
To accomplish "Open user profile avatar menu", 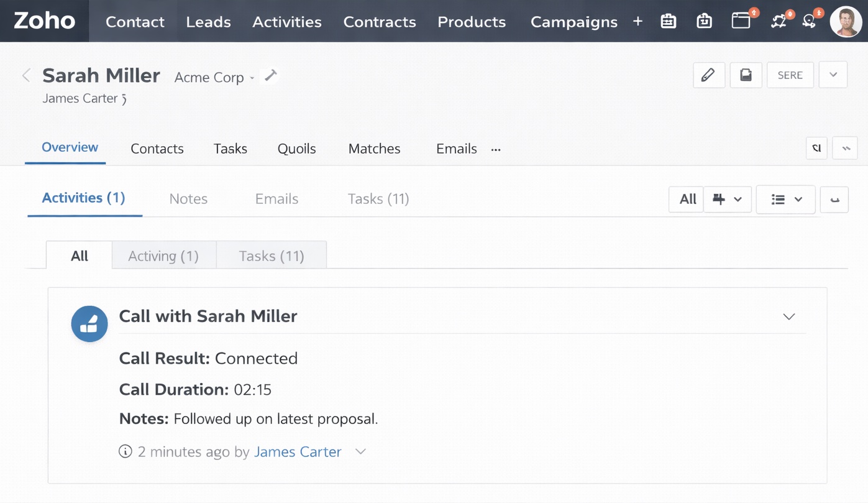I will coord(845,22).
